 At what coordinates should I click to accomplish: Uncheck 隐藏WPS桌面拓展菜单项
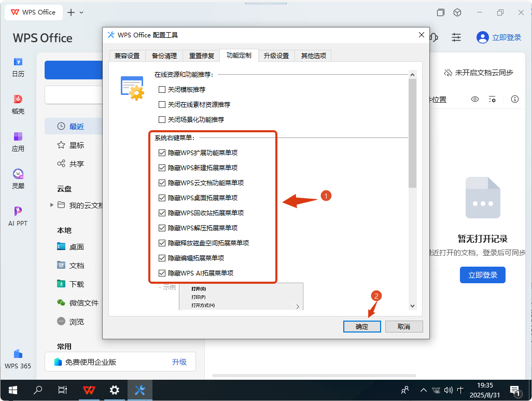pos(162,198)
